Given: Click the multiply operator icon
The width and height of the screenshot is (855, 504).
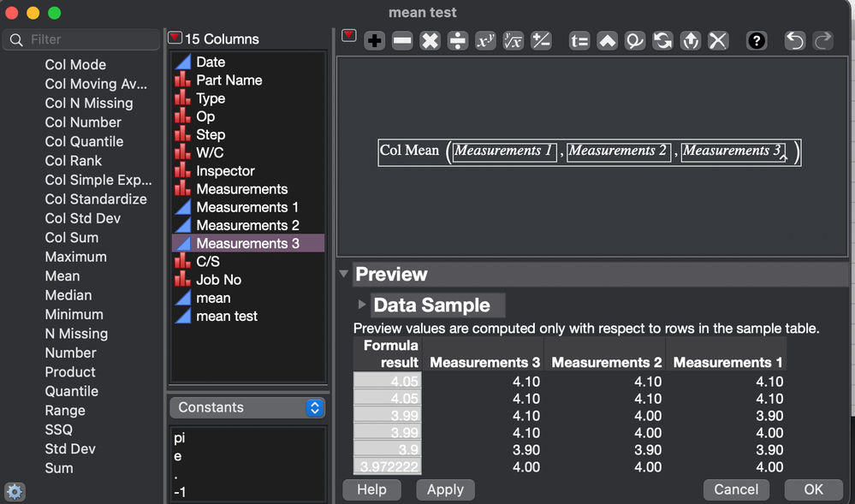Looking at the screenshot, I should (x=430, y=41).
